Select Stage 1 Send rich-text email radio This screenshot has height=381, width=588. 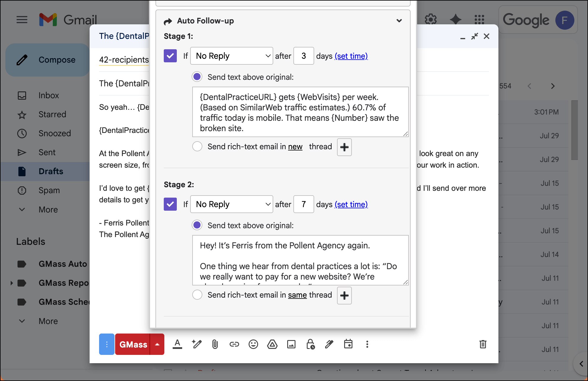coord(197,146)
